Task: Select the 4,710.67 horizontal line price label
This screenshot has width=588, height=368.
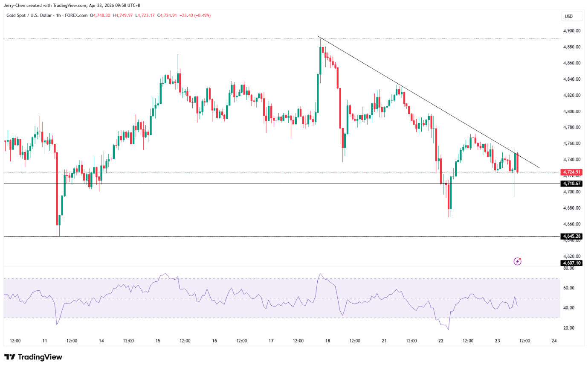Action: coord(572,184)
